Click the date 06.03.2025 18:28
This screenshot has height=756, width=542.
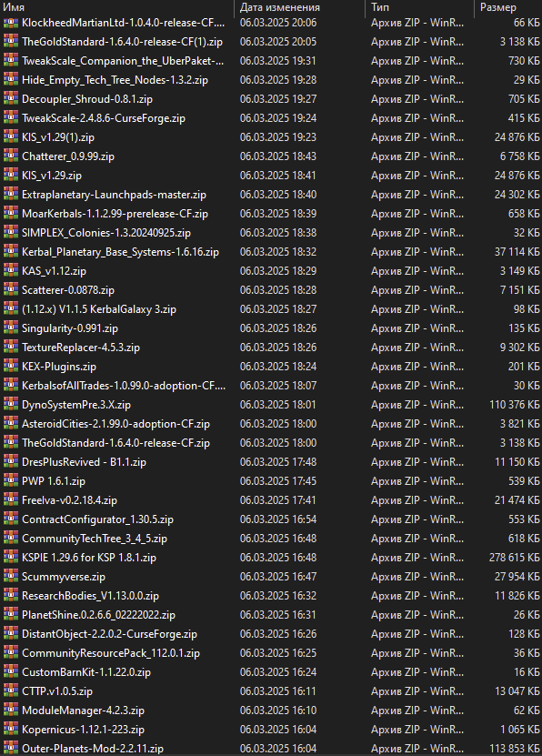(278, 290)
